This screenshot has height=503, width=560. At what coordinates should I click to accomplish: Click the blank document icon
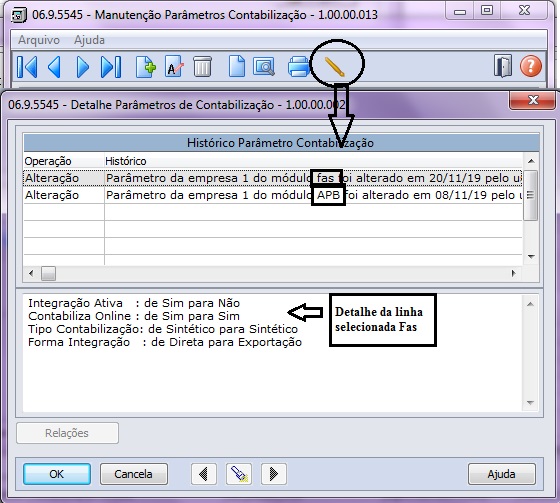coord(237,67)
